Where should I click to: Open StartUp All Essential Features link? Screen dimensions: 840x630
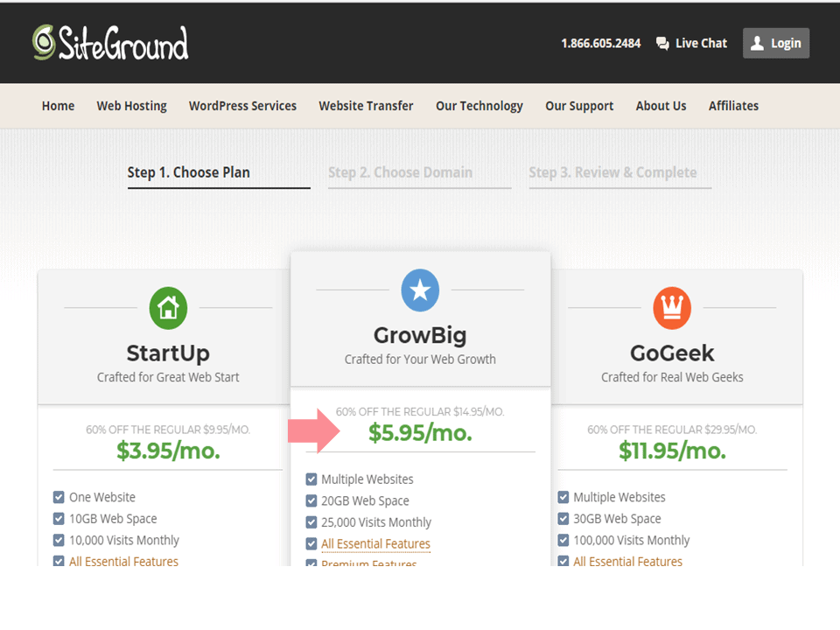(123, 561)
